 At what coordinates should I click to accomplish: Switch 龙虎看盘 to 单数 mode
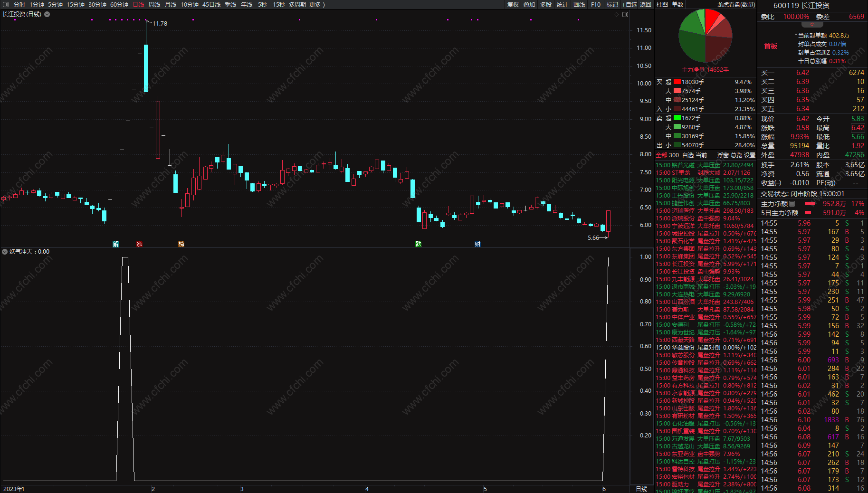tap(677, 4)
